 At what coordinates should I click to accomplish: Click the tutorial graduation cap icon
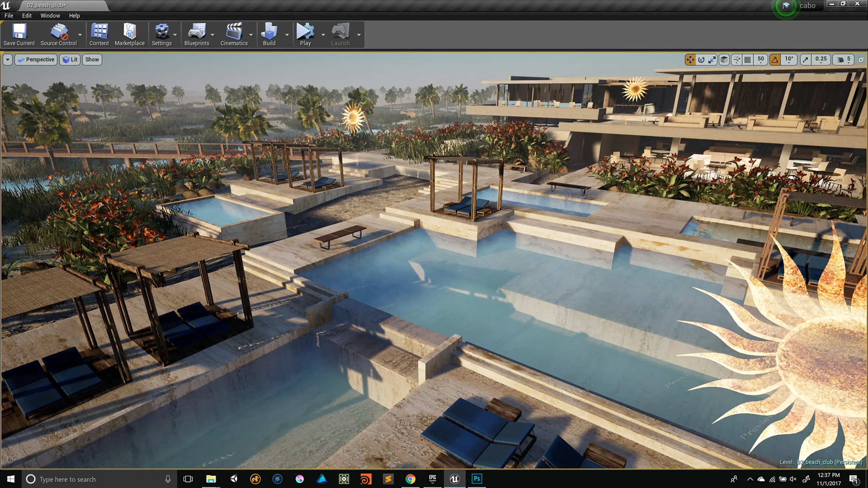pyautogui.click(x=786, y=6)
